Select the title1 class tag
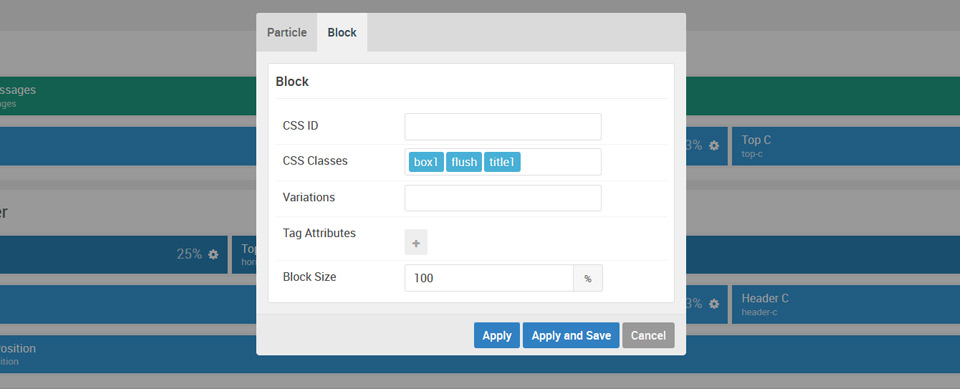960x389 pixels. point(502,162)
